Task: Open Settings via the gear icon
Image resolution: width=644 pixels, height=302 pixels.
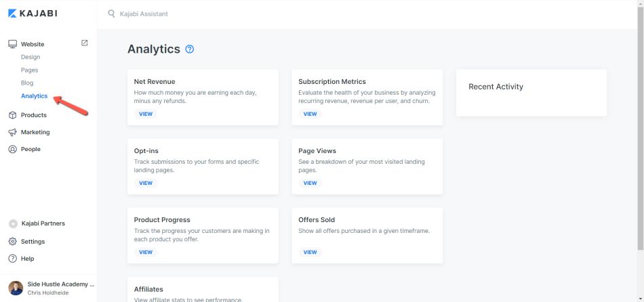Action: (x=13, y=242)
